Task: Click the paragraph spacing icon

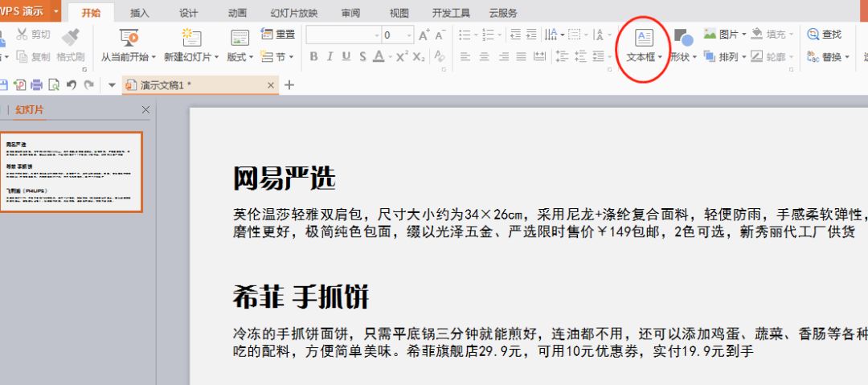Action: [x=580, y=56]
